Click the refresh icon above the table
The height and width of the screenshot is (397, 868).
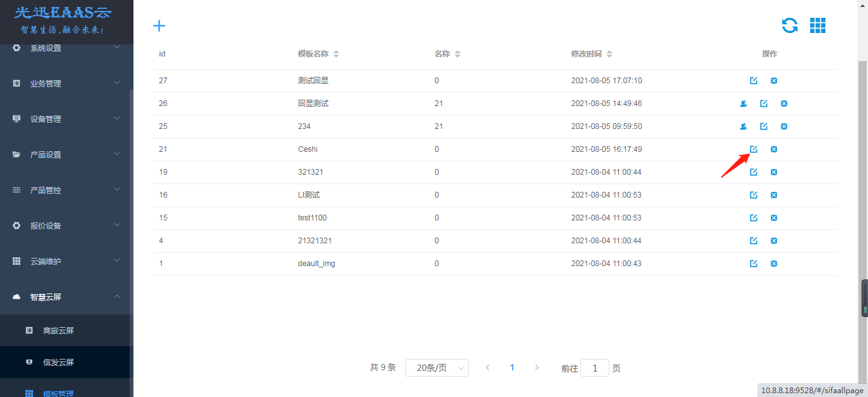[789, 25]
